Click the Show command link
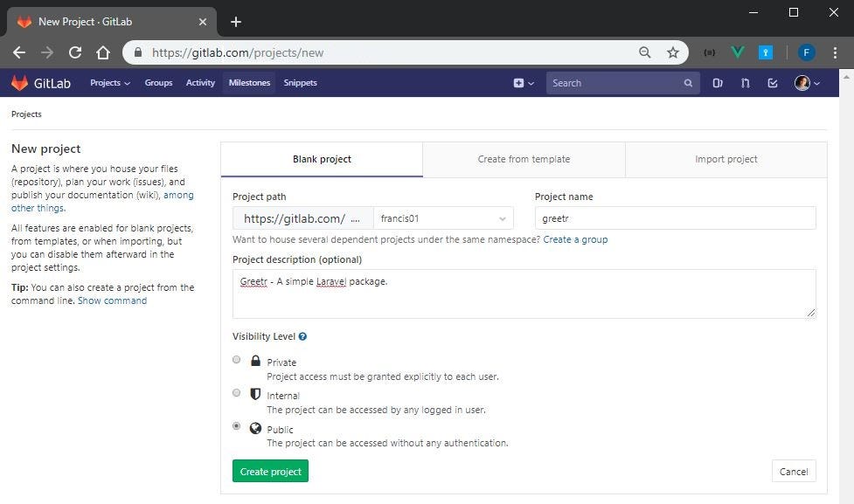Image resolution: width=854 pixels, height=504 pixels. [x=112, y=300]
